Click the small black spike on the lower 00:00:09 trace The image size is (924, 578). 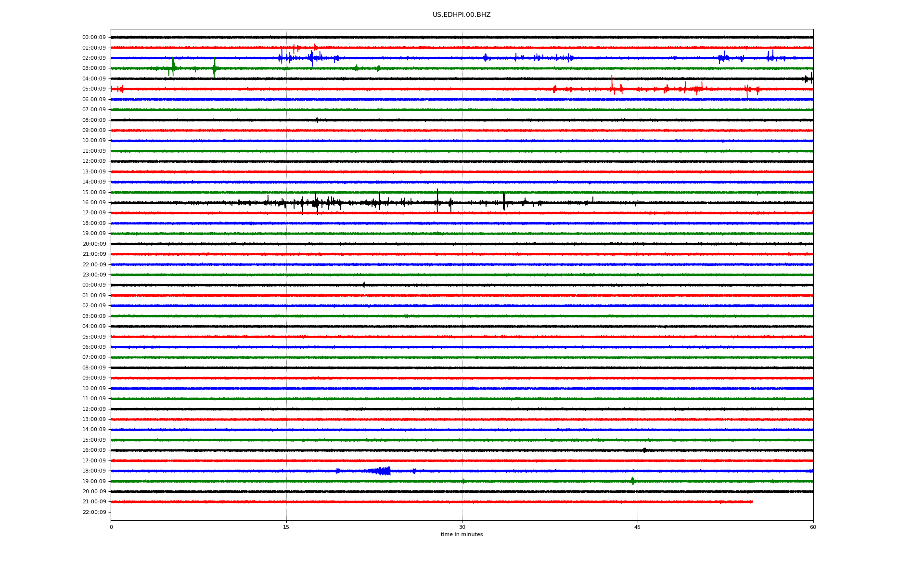pos(364,285)
